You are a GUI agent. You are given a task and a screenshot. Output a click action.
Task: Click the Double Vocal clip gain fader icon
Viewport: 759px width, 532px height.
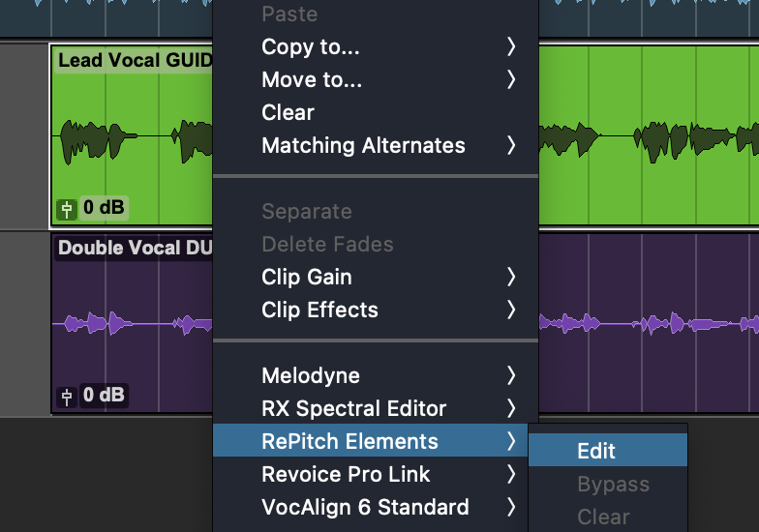click(67, 396)
